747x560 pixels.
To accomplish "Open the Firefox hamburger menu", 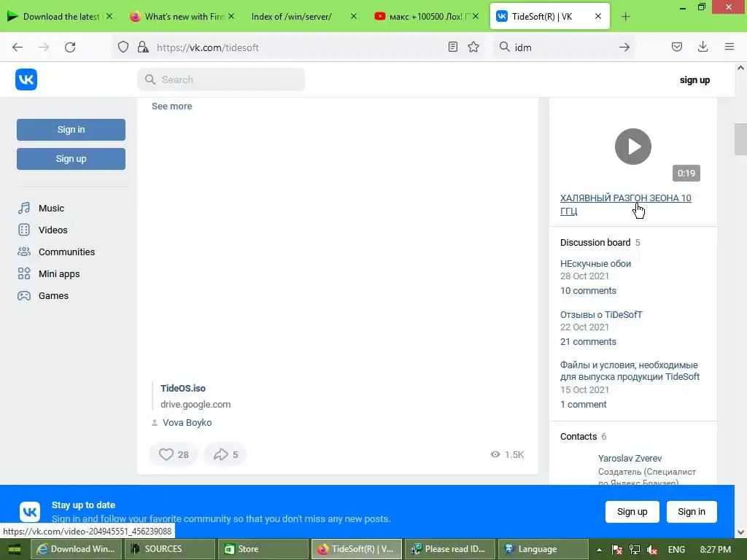I will 729,47.
